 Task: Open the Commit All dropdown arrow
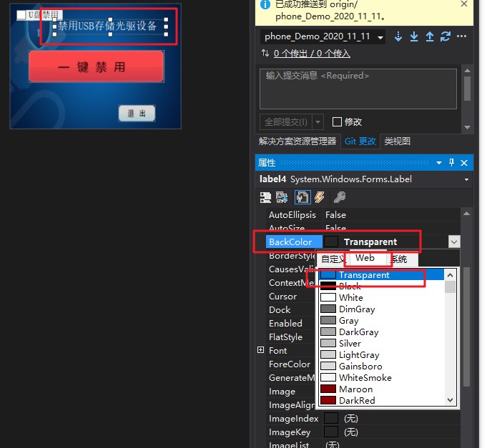point(318,122)
